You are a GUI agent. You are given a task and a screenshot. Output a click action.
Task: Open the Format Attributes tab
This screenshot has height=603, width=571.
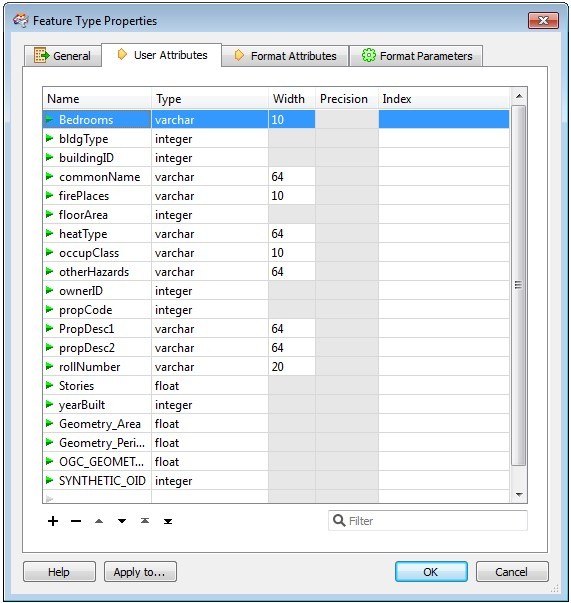point(285,56)
